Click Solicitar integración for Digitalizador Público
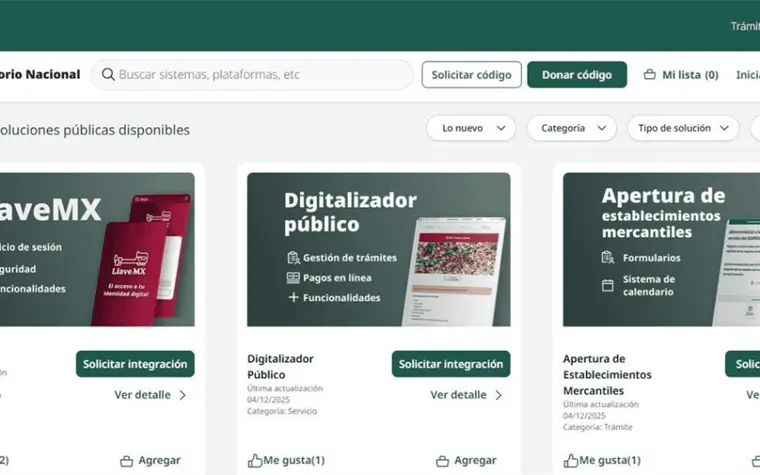 tap(451, 364)
